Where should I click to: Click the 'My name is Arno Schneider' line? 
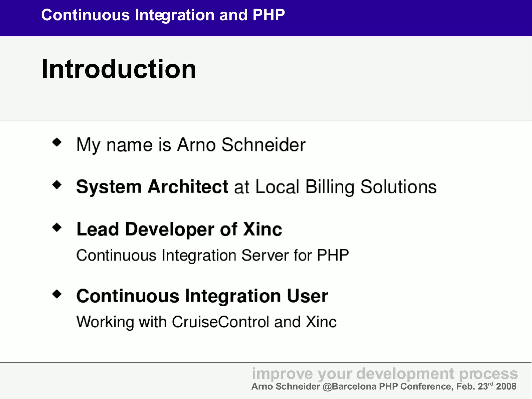coord(191,145)
